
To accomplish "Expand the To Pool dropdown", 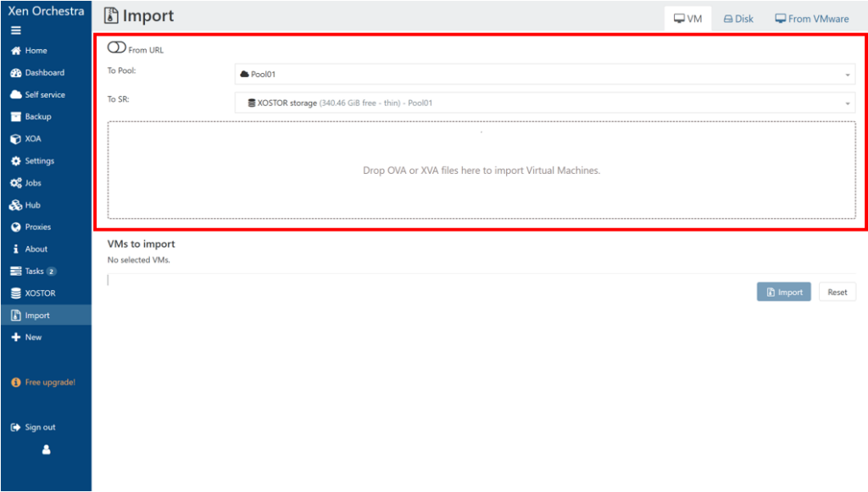I will click(x=544, y=75).
